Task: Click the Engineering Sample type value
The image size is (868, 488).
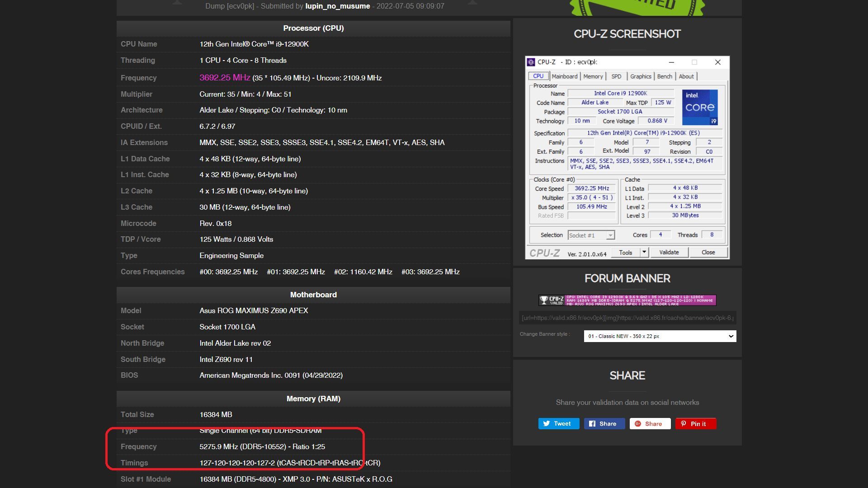Action: 231,256
